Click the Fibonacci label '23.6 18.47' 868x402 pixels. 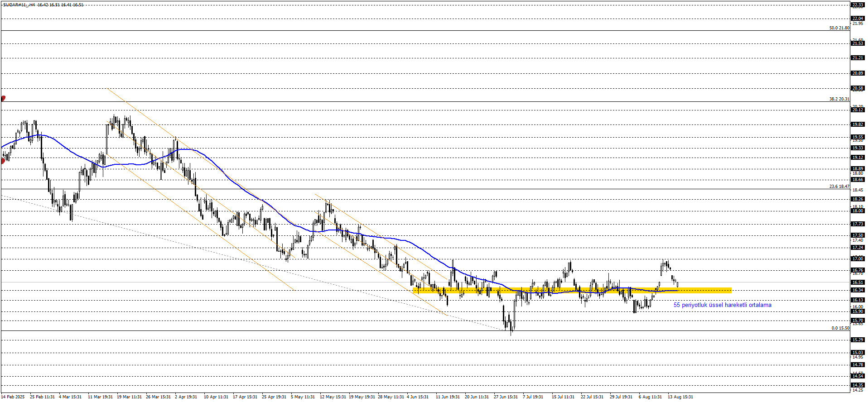pos(839,187)
